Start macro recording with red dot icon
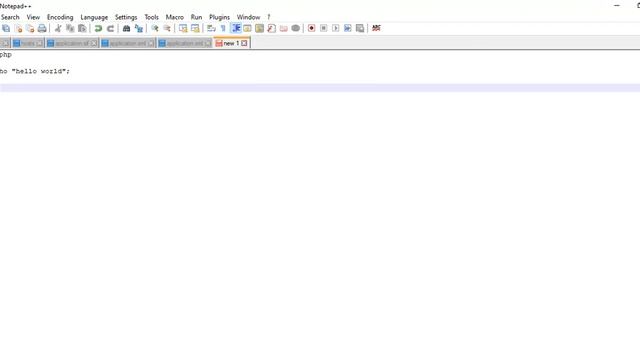The width and height of the screenshot is (640, 360). [311, 28]
